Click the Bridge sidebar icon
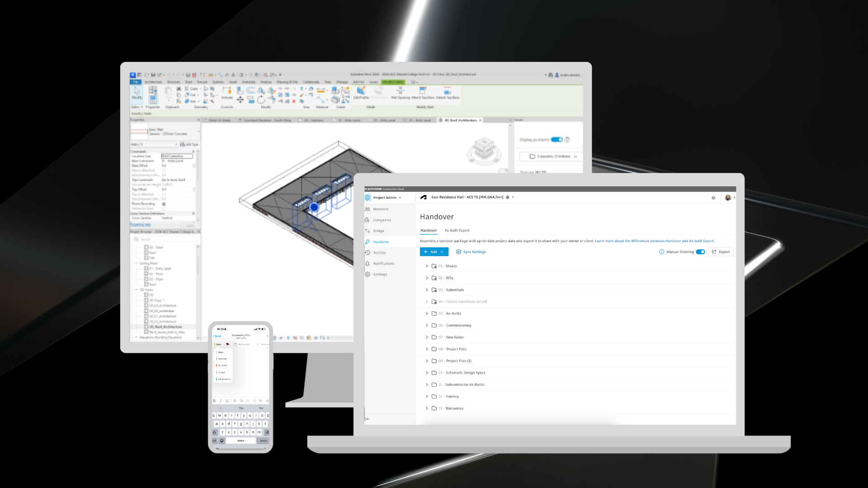Viewport: 868px width, 488px height. [368, 231]
